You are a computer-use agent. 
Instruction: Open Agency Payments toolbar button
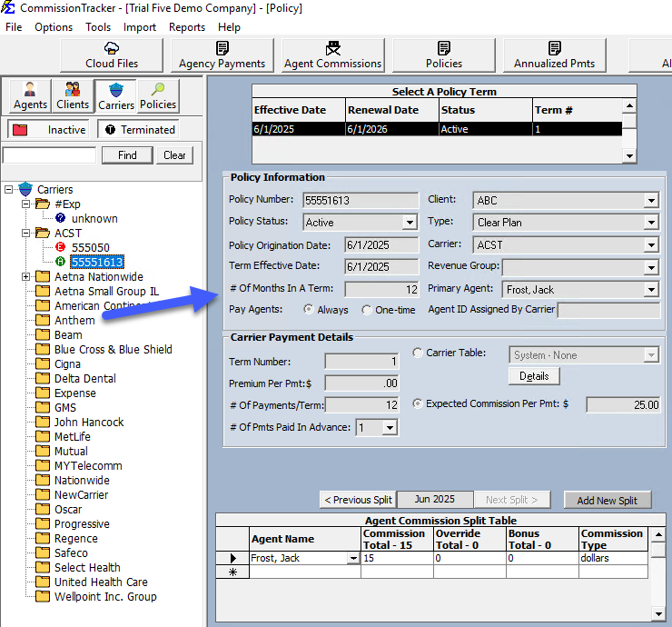click(x=222, y=55)
